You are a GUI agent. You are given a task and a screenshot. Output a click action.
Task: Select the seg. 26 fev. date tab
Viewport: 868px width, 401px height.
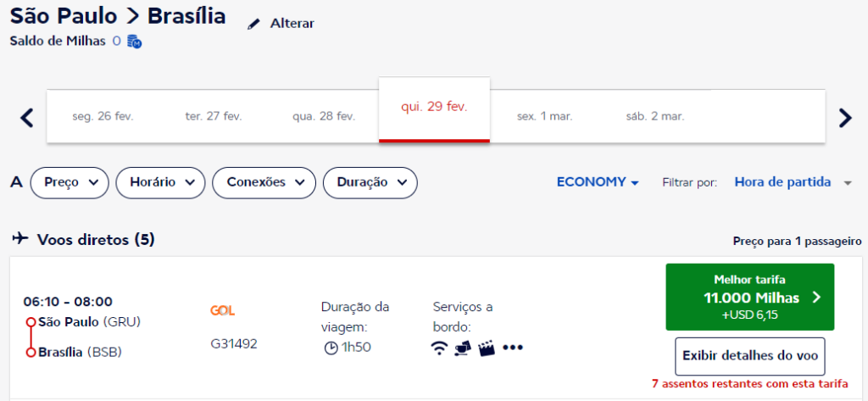(103, 116)
